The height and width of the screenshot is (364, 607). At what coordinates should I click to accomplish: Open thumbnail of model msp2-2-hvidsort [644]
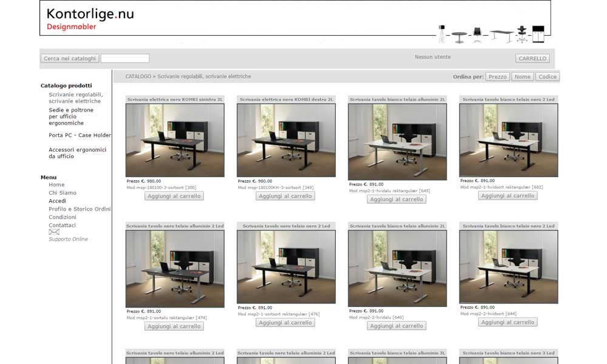pos(509,267)
